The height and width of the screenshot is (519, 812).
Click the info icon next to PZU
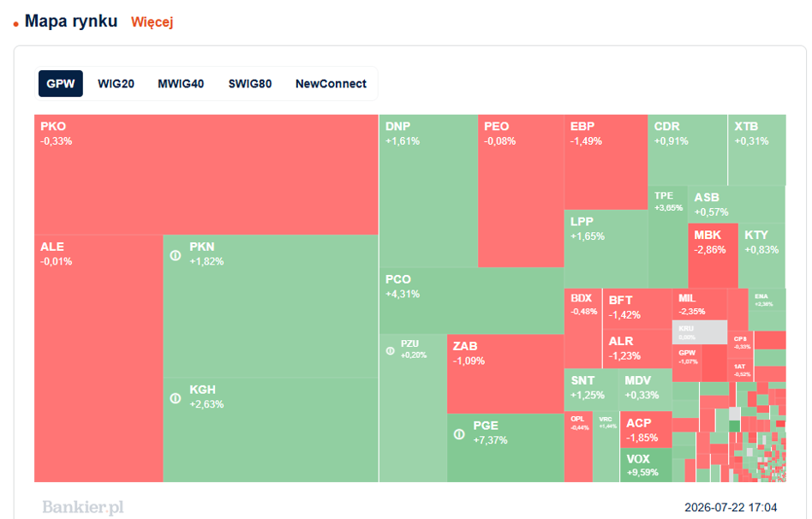click(x=391, y=351)
